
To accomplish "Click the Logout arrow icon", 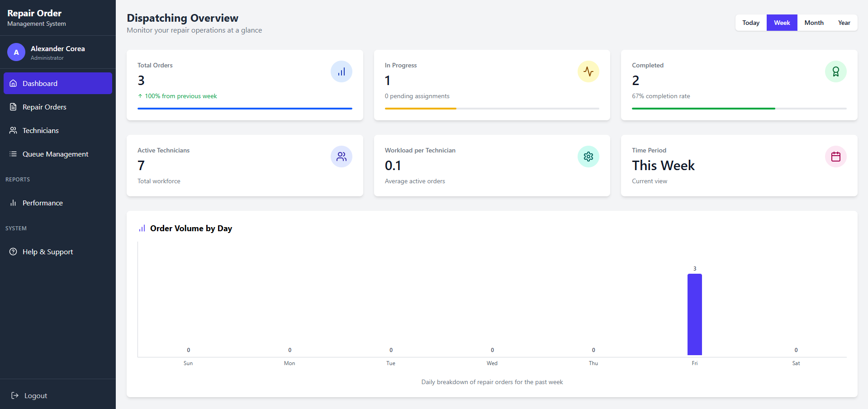I will [x=15, y=395].
